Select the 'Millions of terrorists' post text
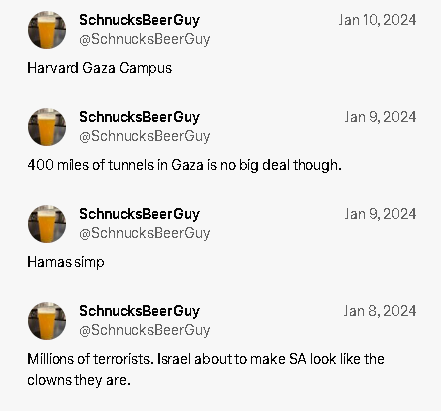 click(x=206, y=369)
